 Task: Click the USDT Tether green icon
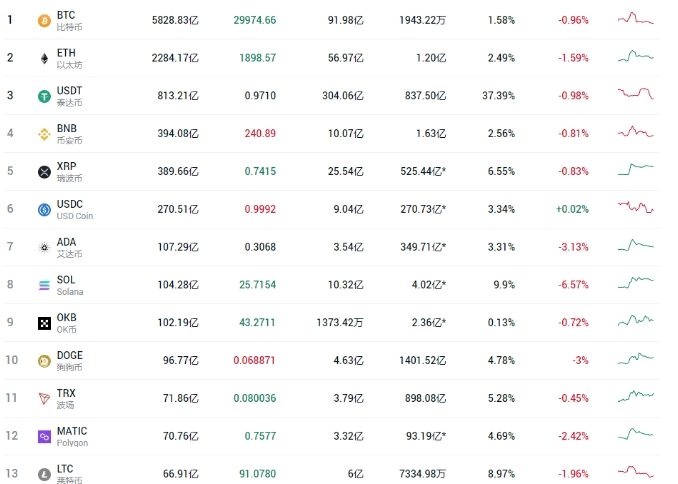pyautogui.click(x=44, y=96)
